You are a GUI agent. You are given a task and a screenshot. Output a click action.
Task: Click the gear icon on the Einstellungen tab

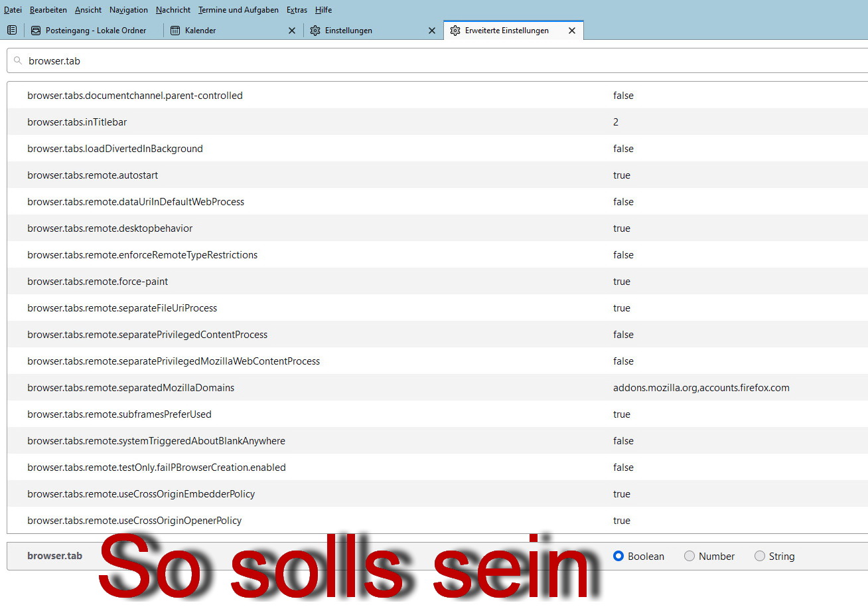pyautogui.click(x=315, y=30)
